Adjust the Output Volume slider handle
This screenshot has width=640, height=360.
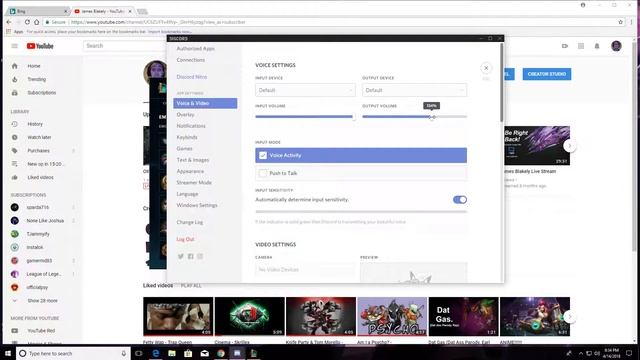[433, 117]
